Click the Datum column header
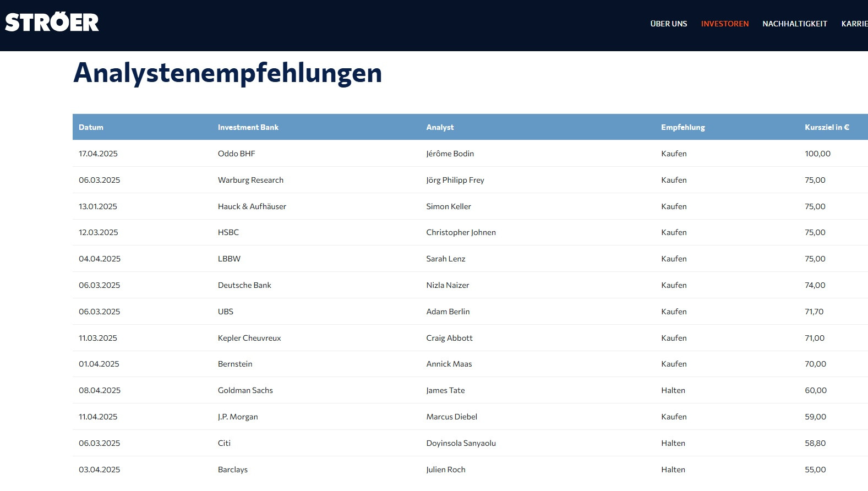Viewport: 868px width, 491px height. pyautogui.click(x=91, y=127)
